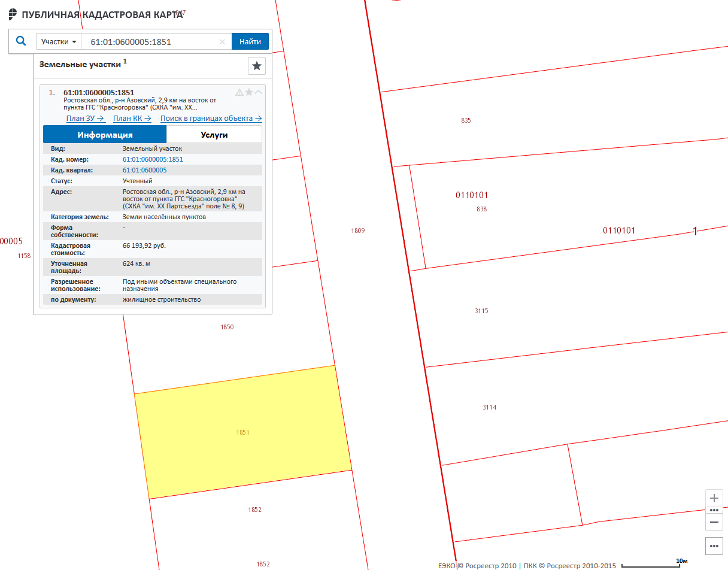This screenshot has height=570, width=728.
Task: Click parcel label 835 on the map
Action: (466, 120)
